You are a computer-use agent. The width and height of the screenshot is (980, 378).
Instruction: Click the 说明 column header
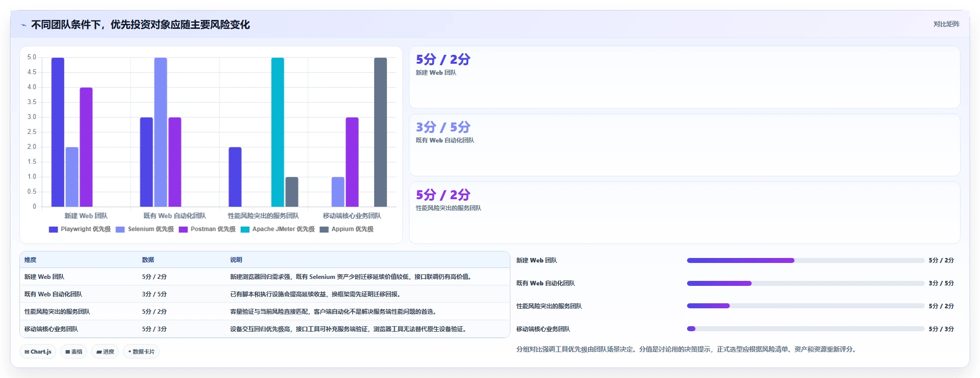click(236, 260)
